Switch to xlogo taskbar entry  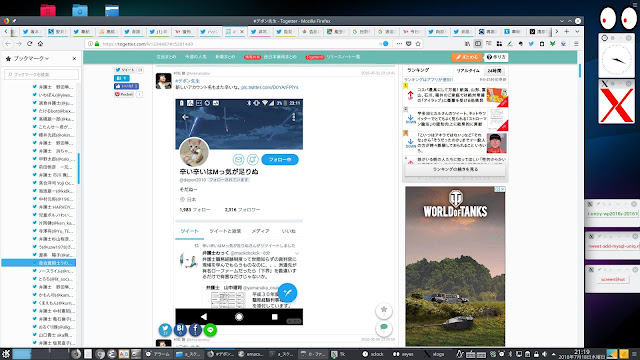tap(434, 354)
